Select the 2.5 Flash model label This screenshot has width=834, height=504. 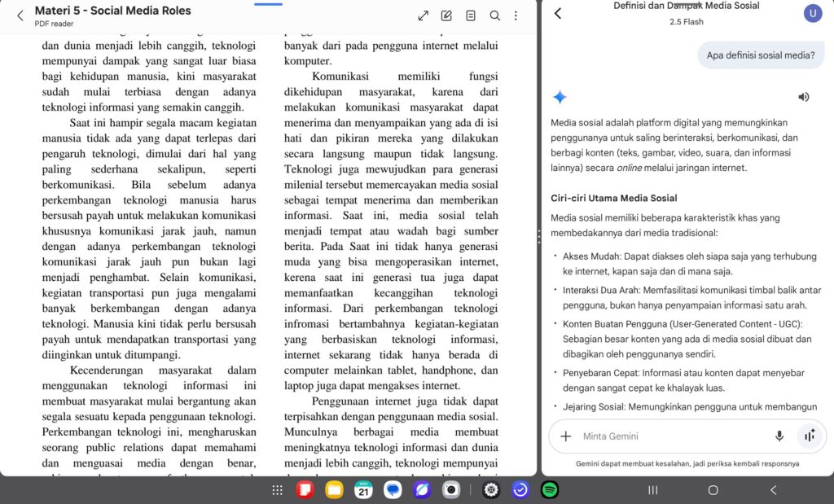click(x=686, y=21)
